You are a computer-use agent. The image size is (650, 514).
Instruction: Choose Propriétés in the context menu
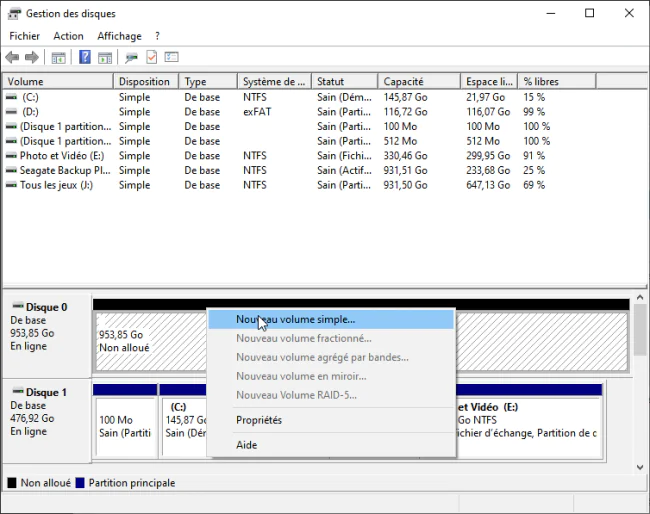331,420
